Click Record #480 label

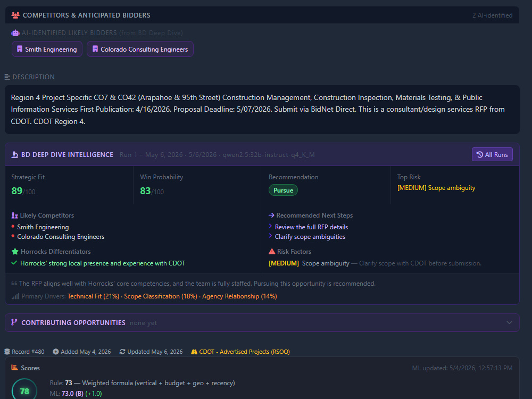point(28,352)
